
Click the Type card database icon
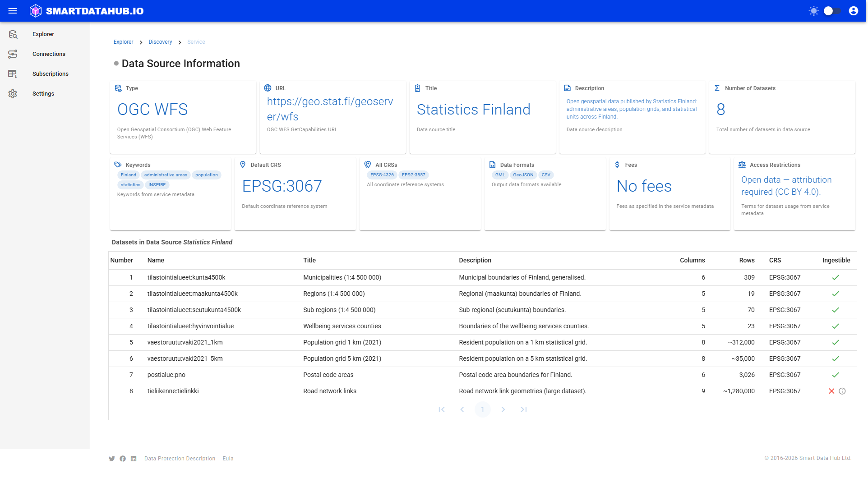(x=118, y=88)
